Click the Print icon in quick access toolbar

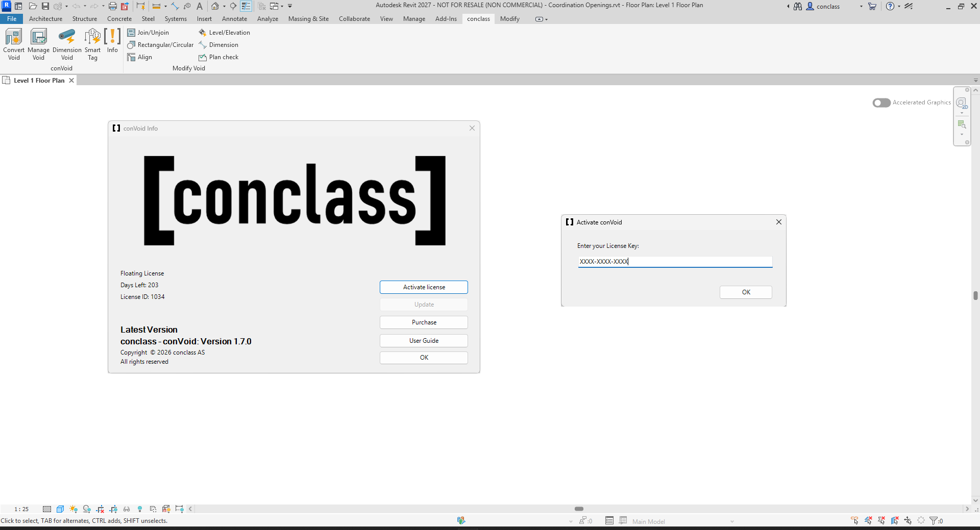click(113, 6)
